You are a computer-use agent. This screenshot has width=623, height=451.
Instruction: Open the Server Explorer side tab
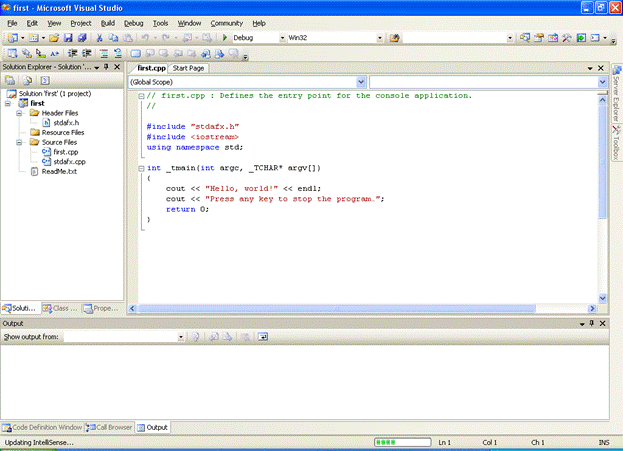tap(617, 94)
